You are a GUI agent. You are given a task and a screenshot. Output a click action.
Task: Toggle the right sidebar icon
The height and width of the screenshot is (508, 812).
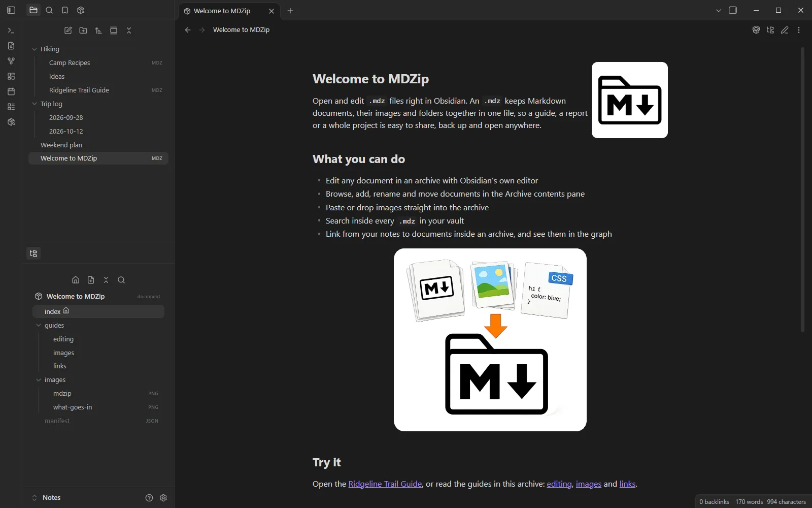pyautogui.click(x=733, y=10)
